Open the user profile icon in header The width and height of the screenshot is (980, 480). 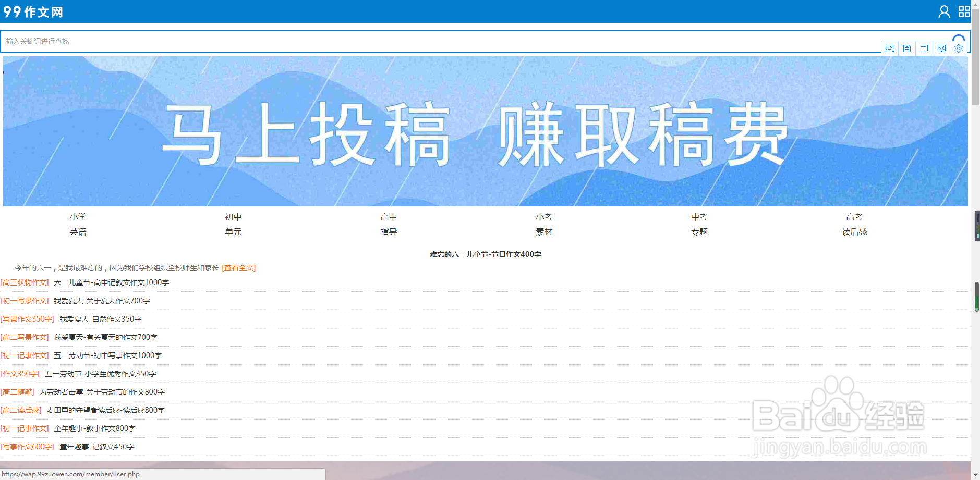tap(945, 11)
